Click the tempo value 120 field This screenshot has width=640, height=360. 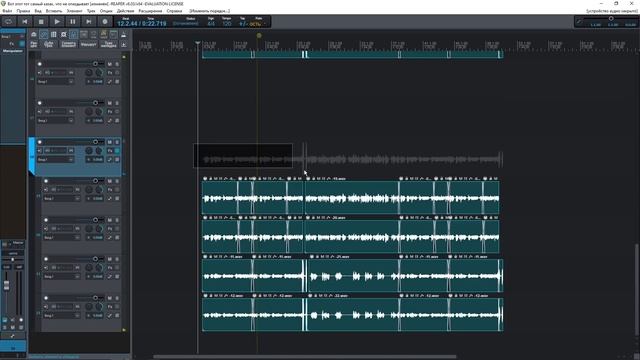tap(227, 24)
